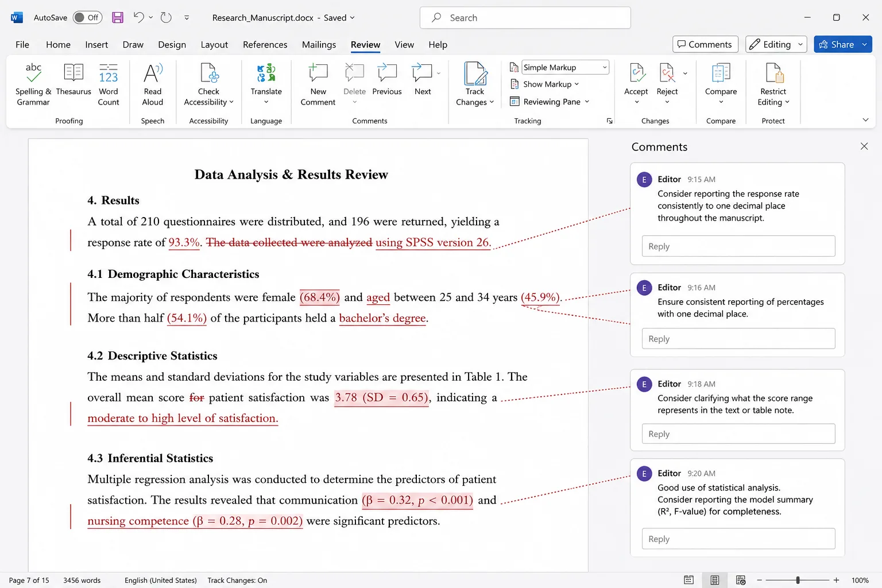Open the Mailings tab
The width and height of the screenshot is (882, 588).
319,44
